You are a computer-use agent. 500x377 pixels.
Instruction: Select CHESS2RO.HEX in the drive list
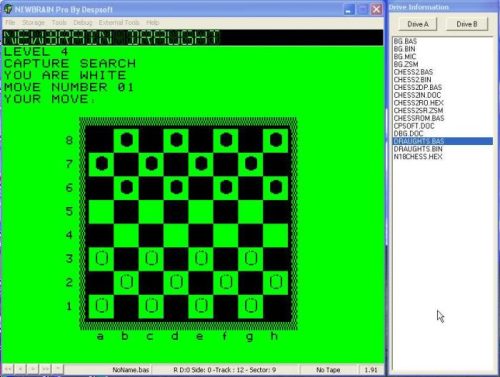click(418, 103)
